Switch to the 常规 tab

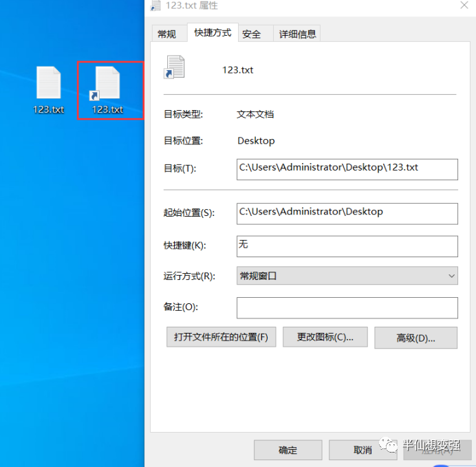pyautogui.click(x=166, y=34)
